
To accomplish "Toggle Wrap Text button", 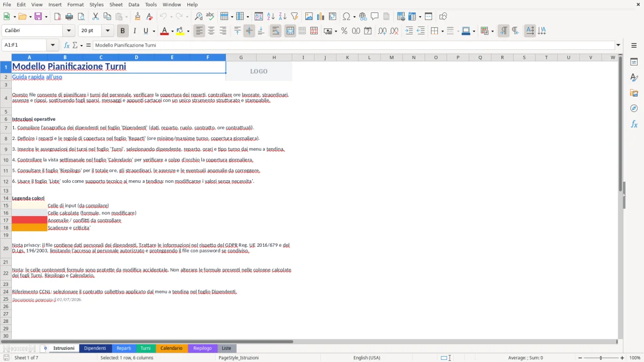I will (276, 31).
